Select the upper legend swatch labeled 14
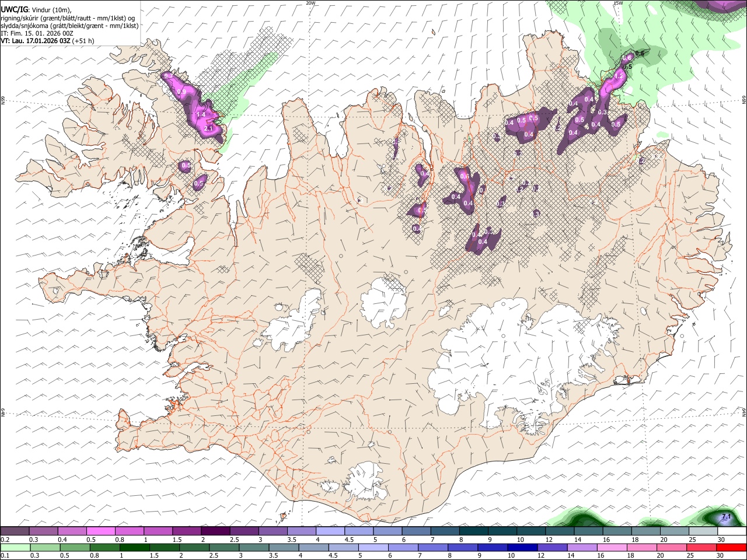Viewport: 747px width, 560px height. (x=588, y=531)
